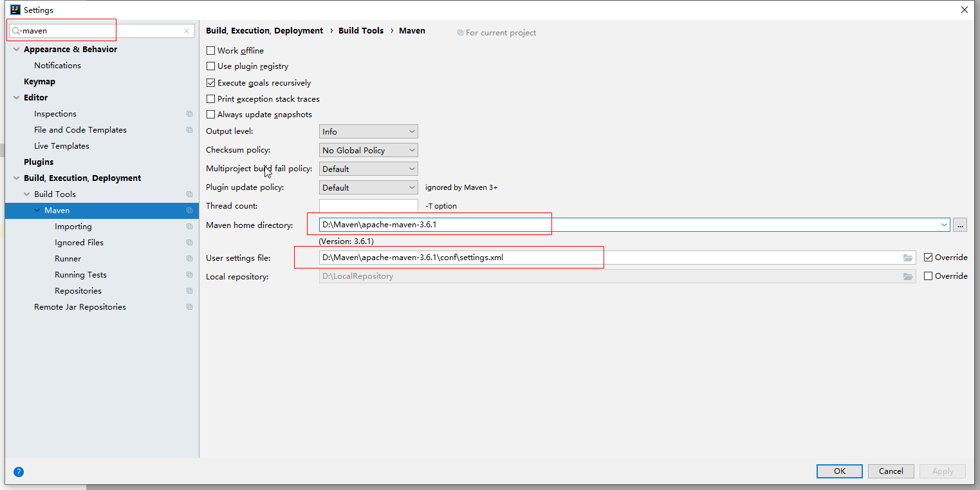
Task: Open the Keymap settings page
Action: click(39, 82)
